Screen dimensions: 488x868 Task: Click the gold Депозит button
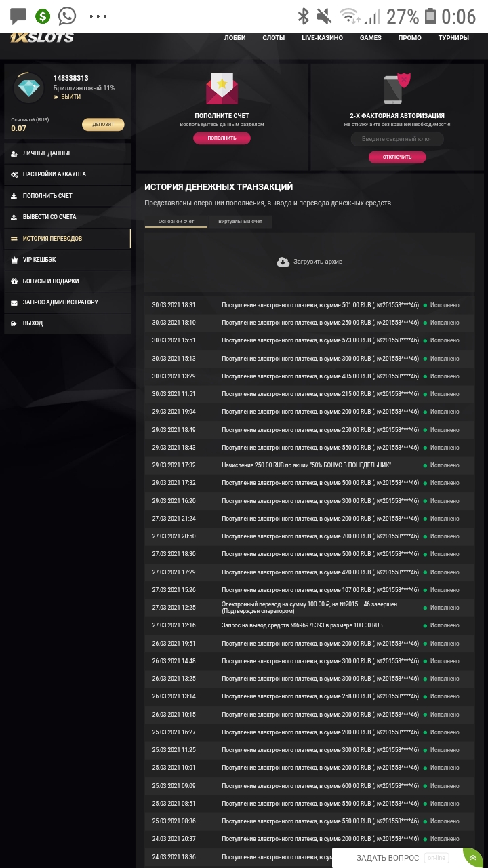[x=103, y=125]
